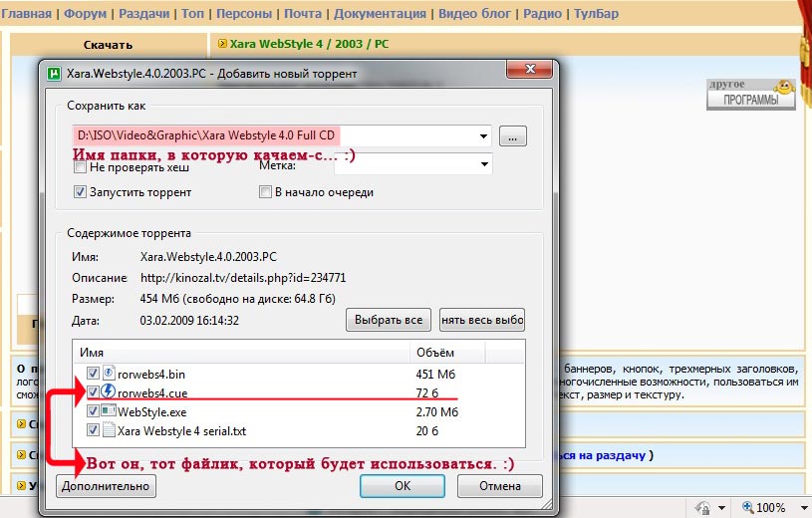Confirm the dialog with the OK button
This screenshot has height=518, width=812.
tap(403, 486)
